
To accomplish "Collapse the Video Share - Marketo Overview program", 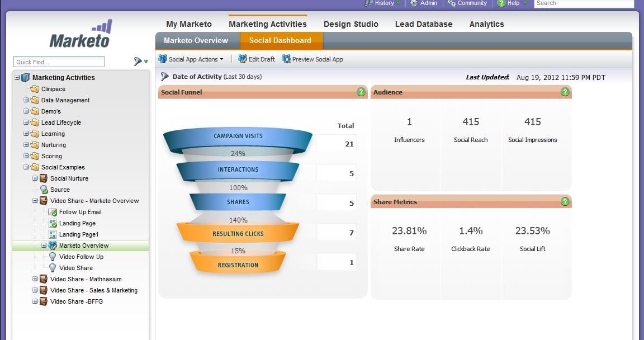I will point(35,201).
